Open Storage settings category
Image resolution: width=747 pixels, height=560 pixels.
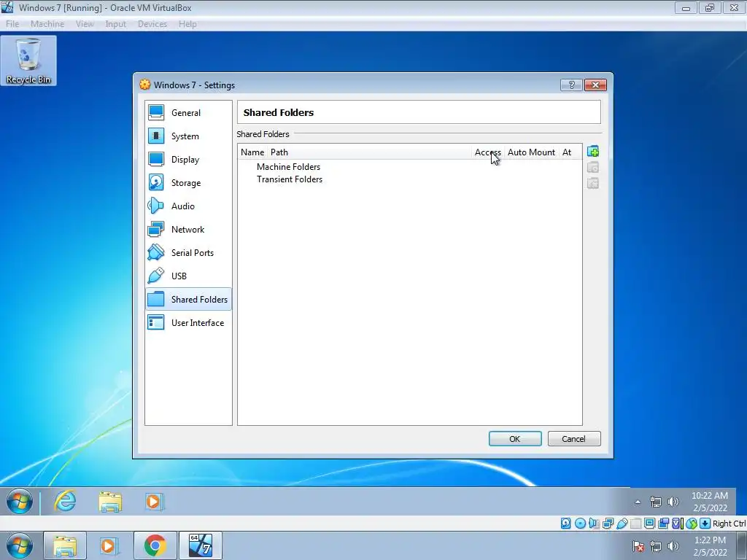(x=188, y=183)
